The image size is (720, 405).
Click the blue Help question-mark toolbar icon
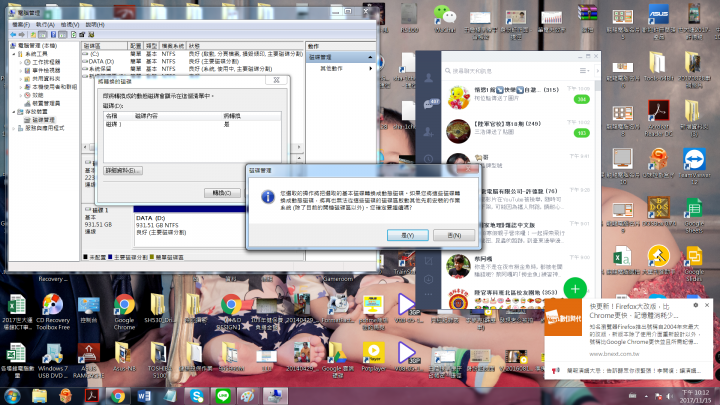(53, 35)
